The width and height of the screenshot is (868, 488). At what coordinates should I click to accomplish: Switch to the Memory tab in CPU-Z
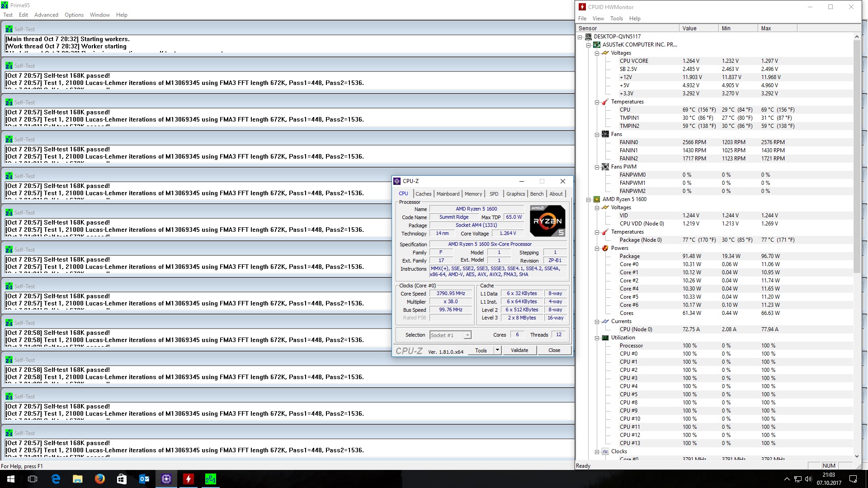[x=473, y=194]
